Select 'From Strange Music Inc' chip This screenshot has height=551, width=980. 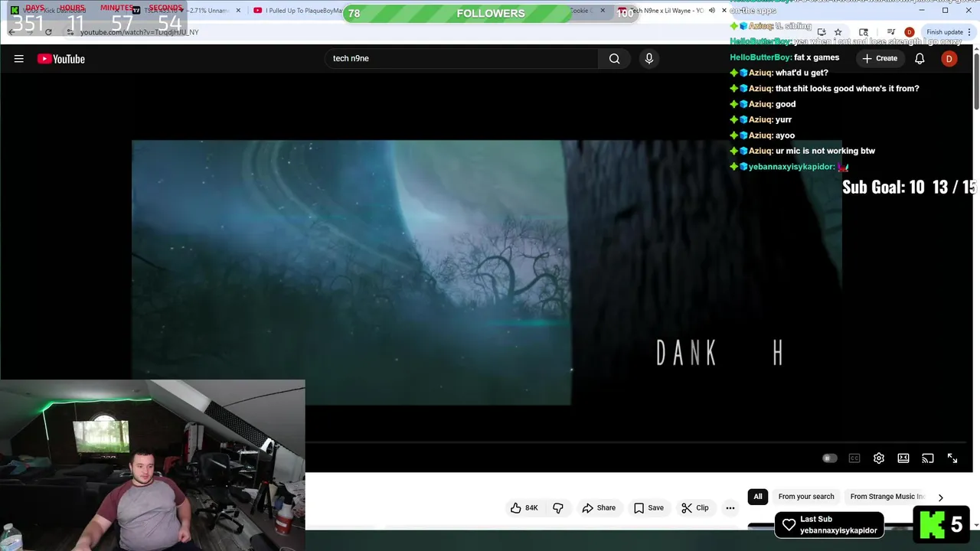click(887, 497)
